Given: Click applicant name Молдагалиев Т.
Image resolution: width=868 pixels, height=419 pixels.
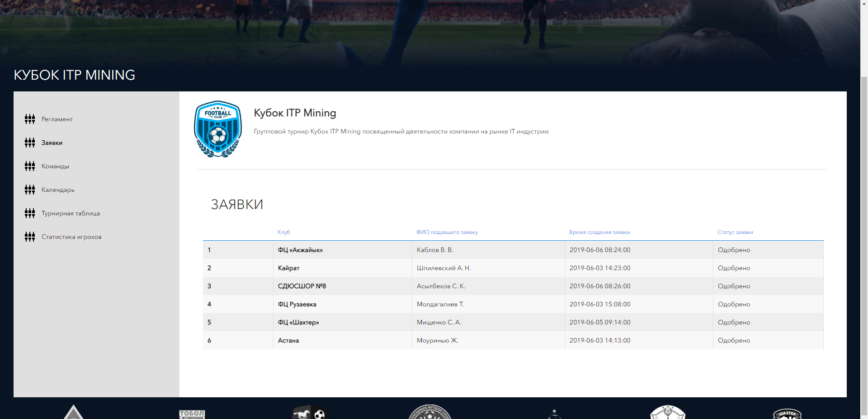Looking at the screenshot, I should [440, 304].
